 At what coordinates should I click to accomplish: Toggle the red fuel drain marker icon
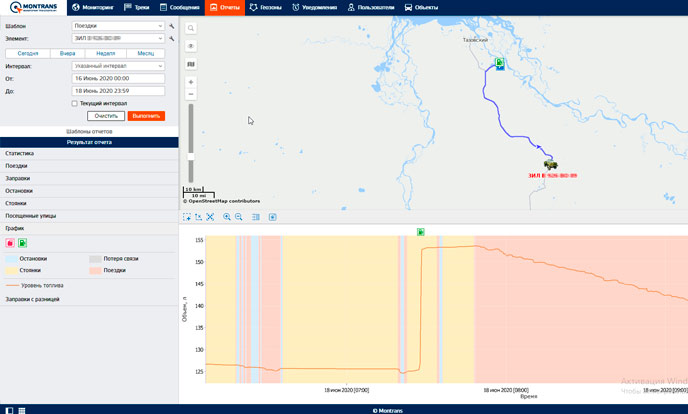(10, 243)
